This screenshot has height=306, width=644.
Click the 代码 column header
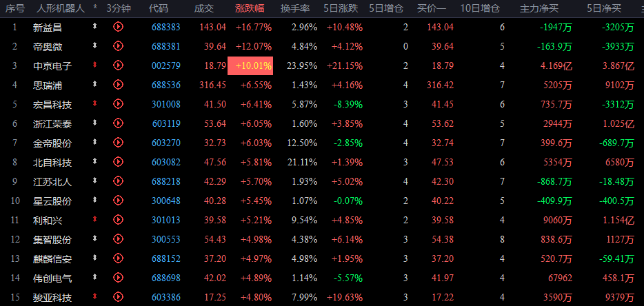click(158, 8)
